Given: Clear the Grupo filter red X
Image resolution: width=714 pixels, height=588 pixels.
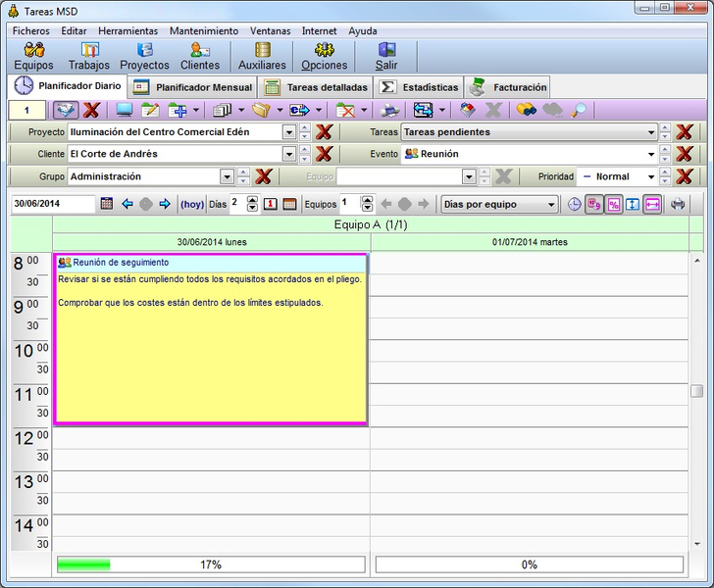Looking at the screenshot, I should [263, 176].
